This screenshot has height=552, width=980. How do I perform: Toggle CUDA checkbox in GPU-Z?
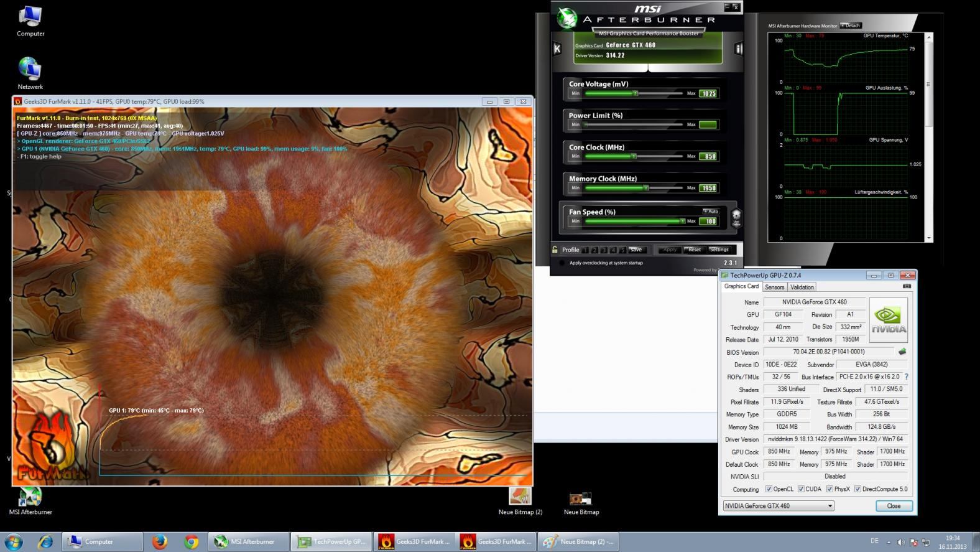click(x=801, y=489)
